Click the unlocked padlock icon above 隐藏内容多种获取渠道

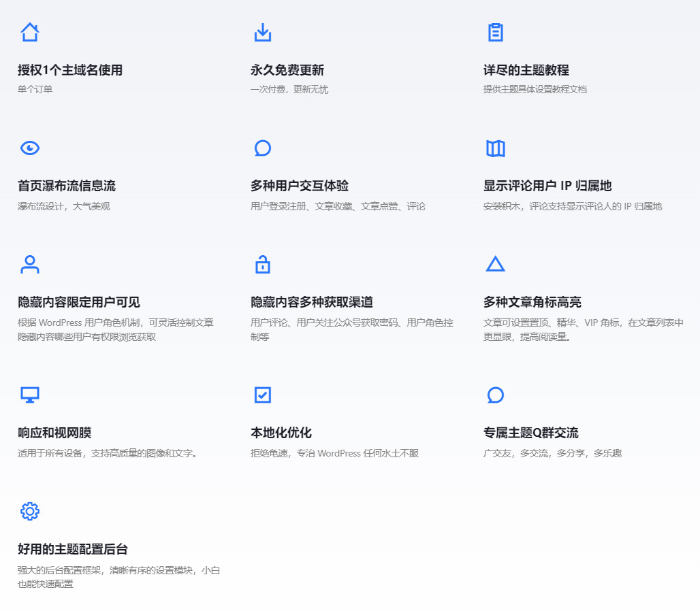click(263, 265)
